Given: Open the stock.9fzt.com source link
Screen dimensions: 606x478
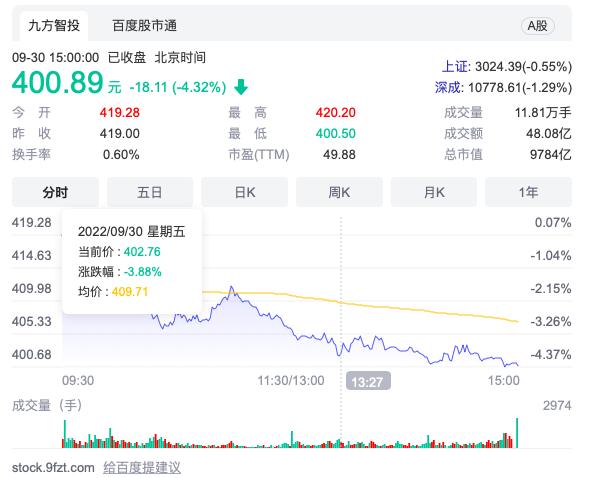Looking at the screenshot, I should 54,467.
